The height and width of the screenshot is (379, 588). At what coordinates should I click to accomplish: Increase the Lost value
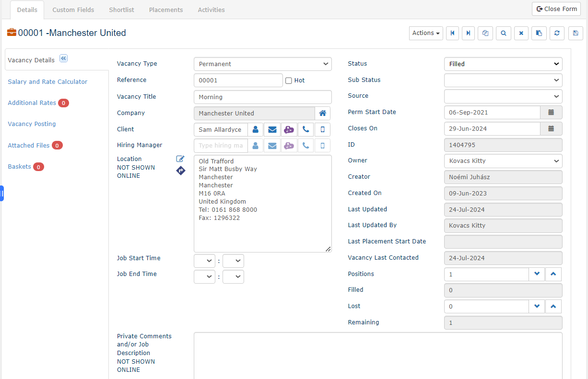[553, 307]
